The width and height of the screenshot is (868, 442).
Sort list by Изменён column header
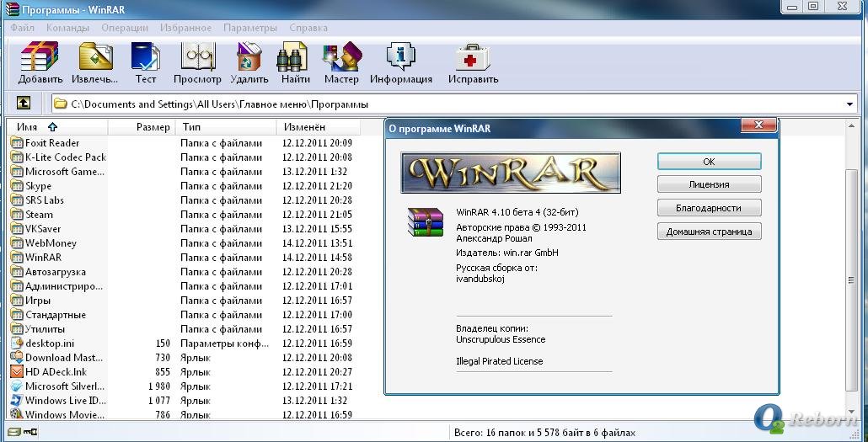click(319, 126)
